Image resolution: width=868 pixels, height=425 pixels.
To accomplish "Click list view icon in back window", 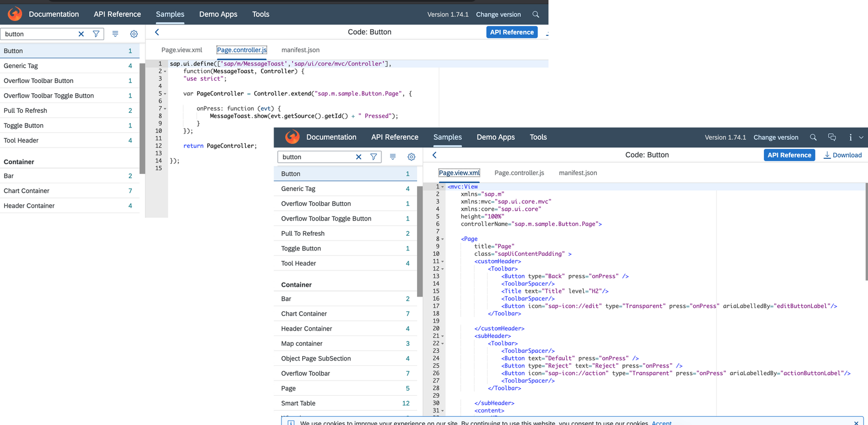I will [115, 34].
